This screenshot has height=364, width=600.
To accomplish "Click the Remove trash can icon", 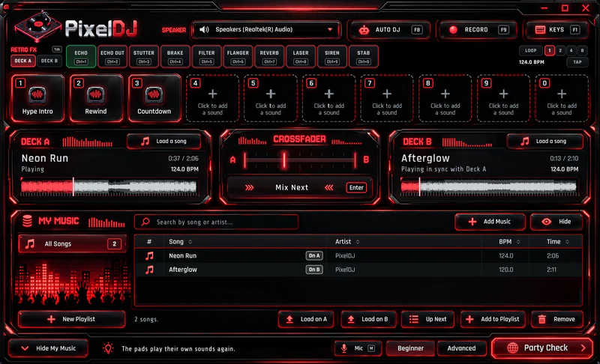I will [541, 319].
